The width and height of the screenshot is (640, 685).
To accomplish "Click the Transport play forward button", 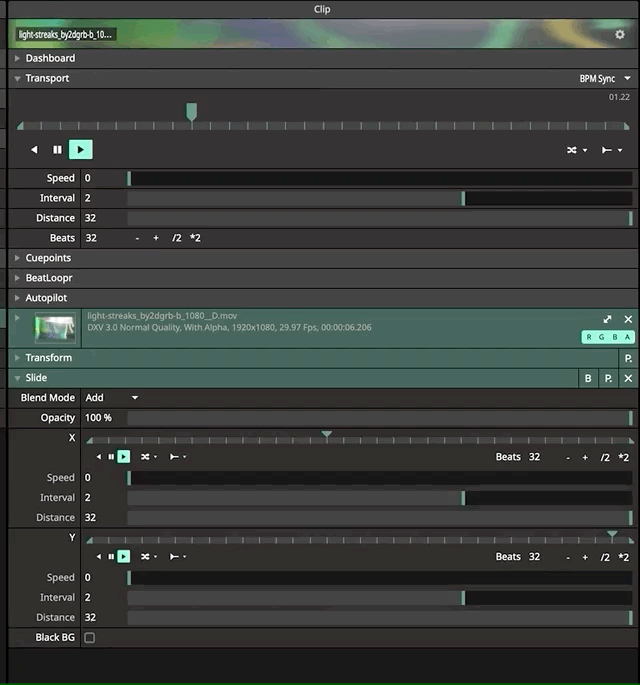I will click(x=81, y=150).
